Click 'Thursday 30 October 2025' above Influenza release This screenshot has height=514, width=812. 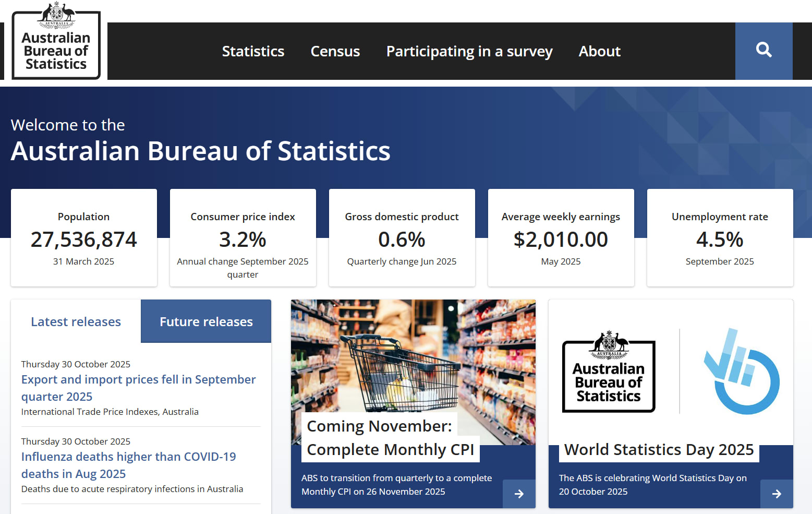click(76, 441)
